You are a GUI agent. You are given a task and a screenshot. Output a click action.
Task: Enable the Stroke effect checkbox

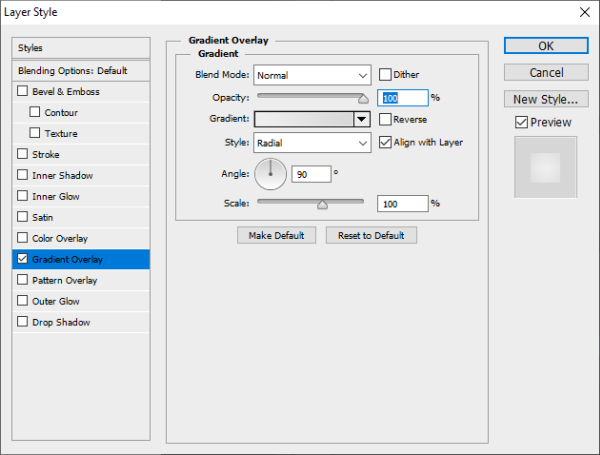coord(23,154)
